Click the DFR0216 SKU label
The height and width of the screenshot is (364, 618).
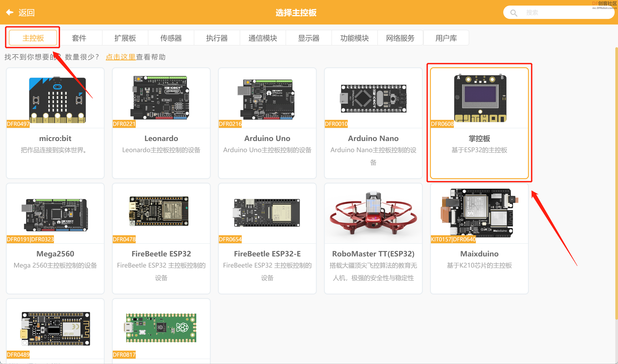click(x=230, y=124)
